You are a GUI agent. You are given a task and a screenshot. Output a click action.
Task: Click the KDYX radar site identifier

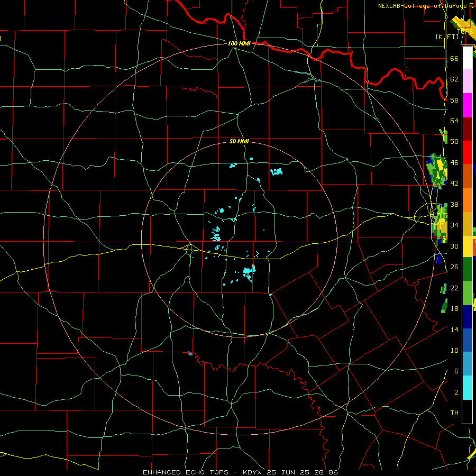pos(253,472)
